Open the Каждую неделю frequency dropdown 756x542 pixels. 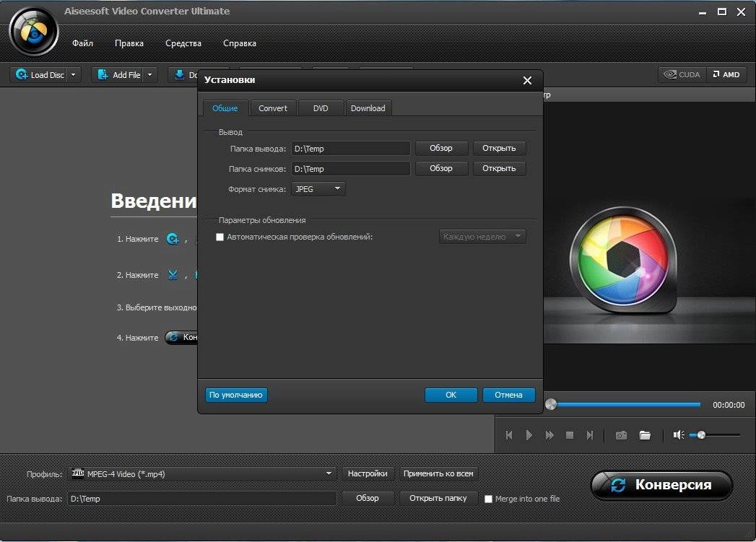point(482,237)
